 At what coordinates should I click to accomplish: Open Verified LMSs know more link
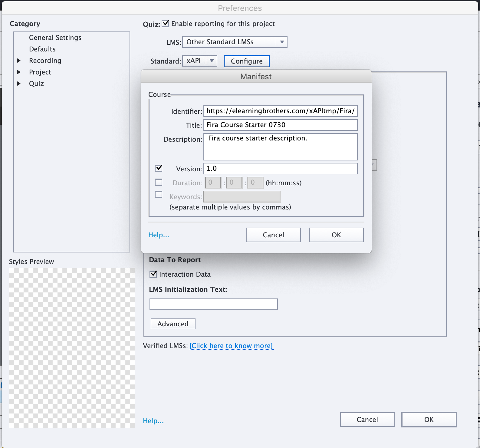click(x=231, y=346)
